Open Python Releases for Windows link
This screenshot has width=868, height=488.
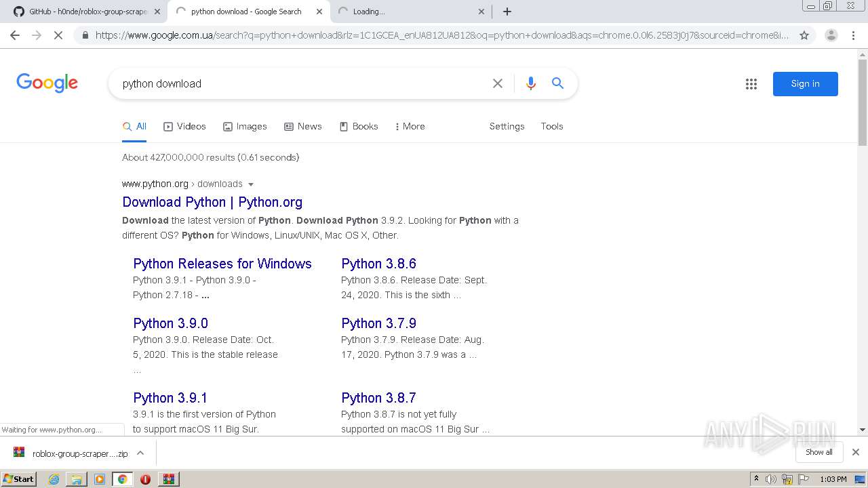coord(222,264)
